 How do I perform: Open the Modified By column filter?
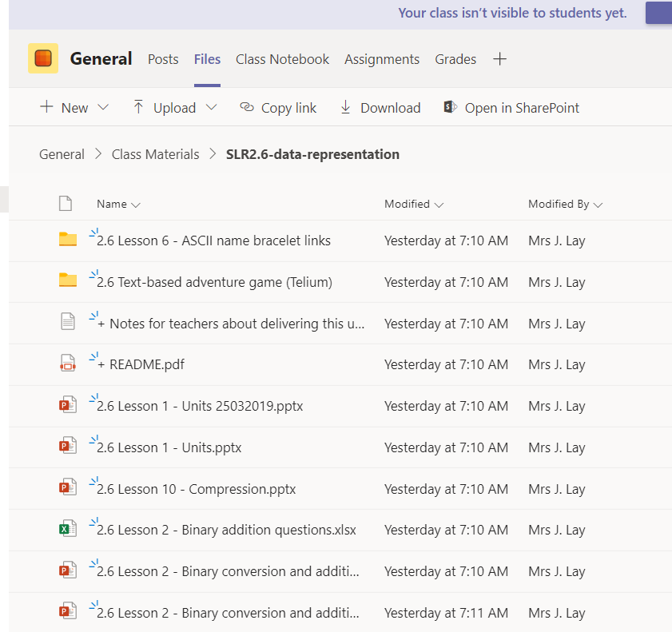(565, 204)
